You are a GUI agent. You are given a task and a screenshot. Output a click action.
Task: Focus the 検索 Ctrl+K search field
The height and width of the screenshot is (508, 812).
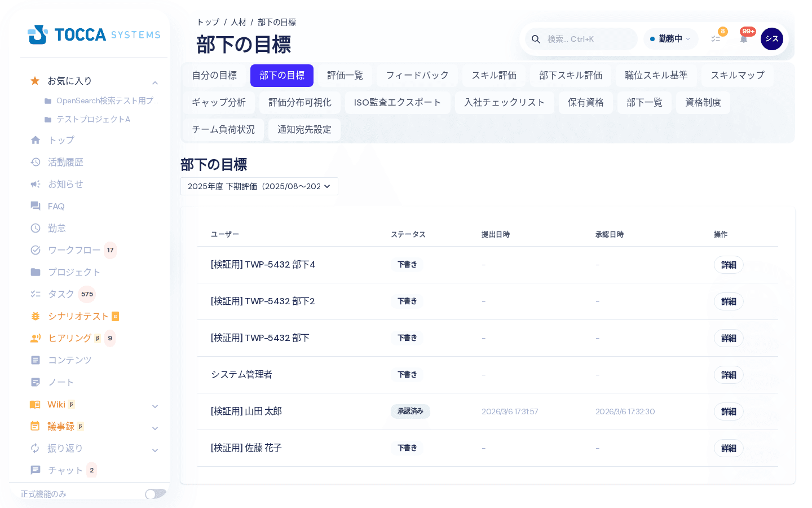[581, 39]
